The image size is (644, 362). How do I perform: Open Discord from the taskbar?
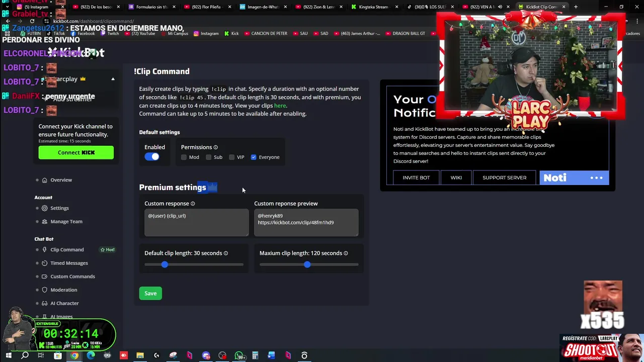206,355
